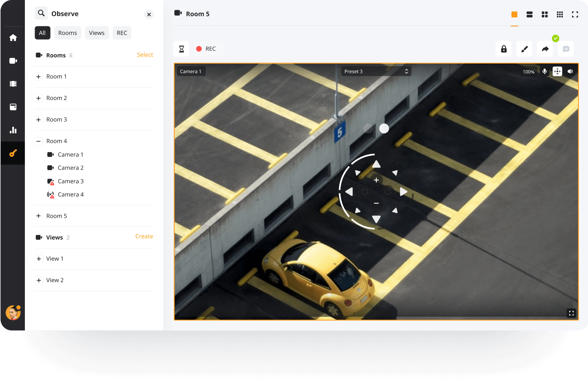Viewport: 588px width, 384px height.
Task: Tilt camera down with PTZ arrow
Action: [x=376, y=219]
